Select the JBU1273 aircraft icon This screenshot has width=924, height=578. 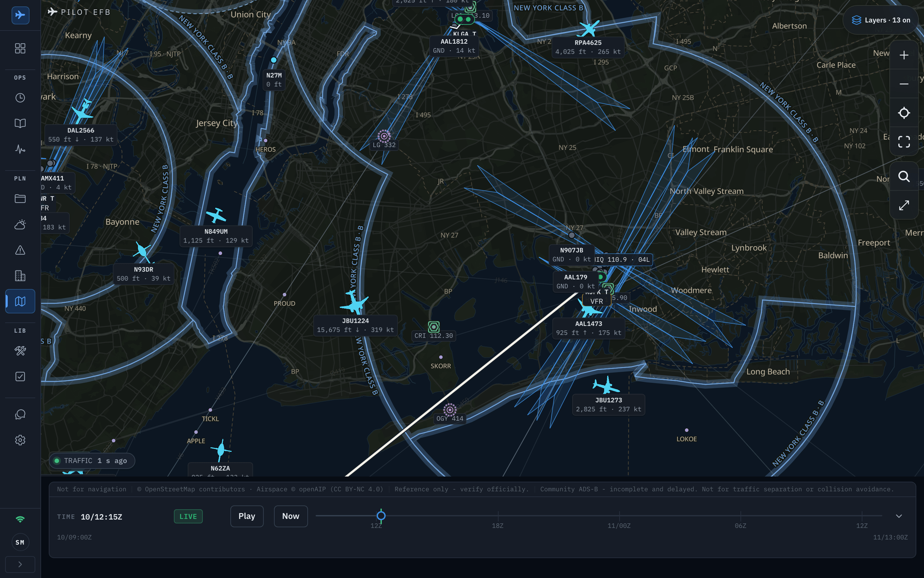coord(606,385)
